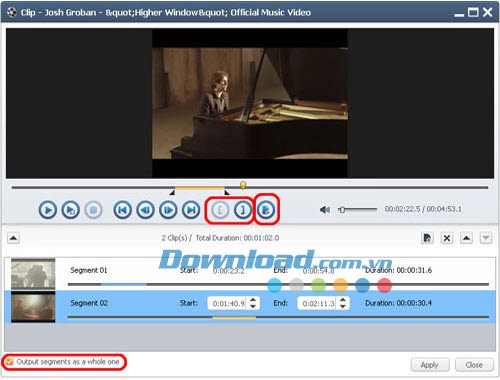Move the selected segment down
This screenshot has width=500, height=380.
pyautogui.click(x=486, y=238)
